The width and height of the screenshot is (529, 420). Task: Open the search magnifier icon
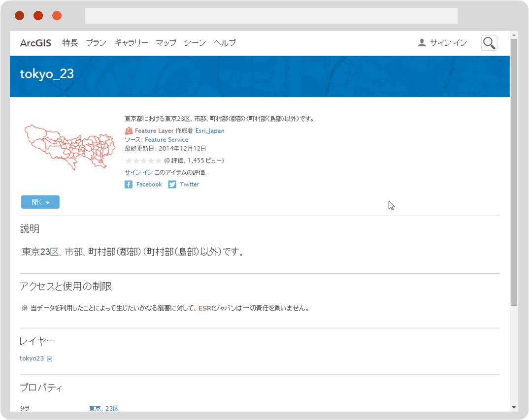(x=489, y=43)
